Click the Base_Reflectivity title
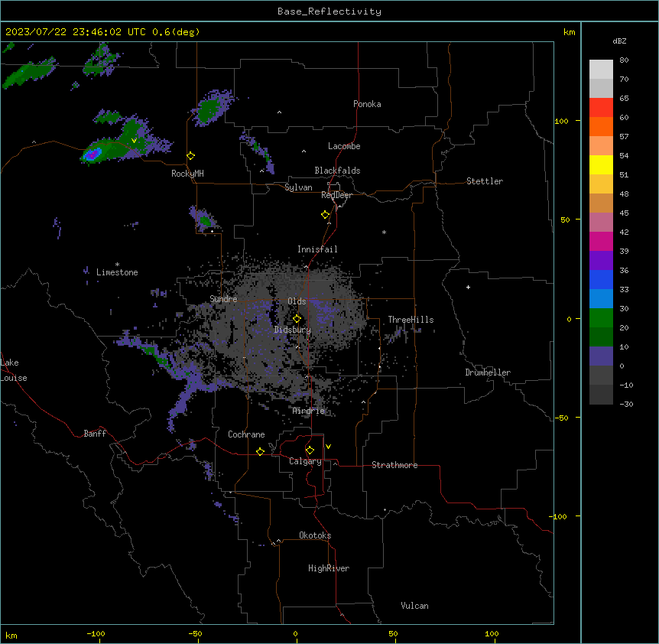 [329, 11]
